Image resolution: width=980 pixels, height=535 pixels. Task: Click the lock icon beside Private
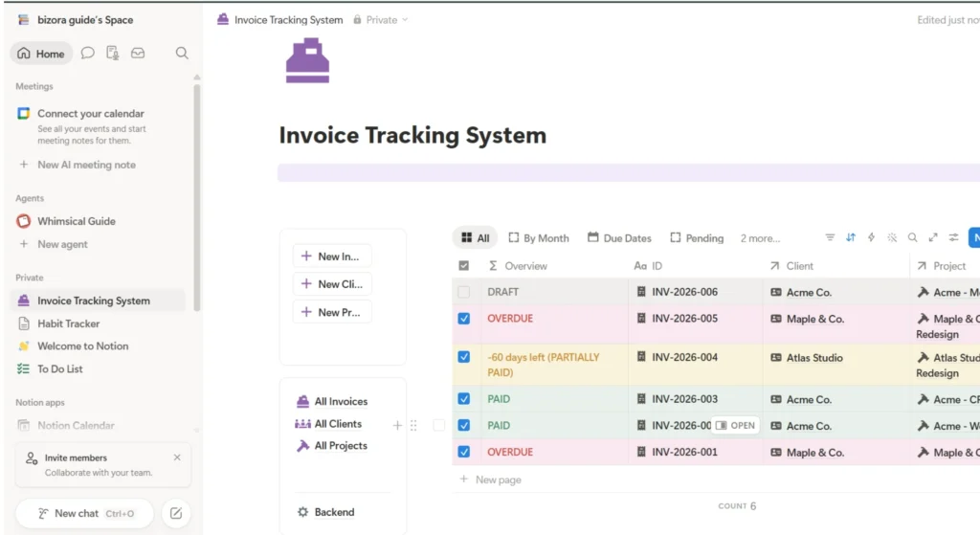[357, 19]
